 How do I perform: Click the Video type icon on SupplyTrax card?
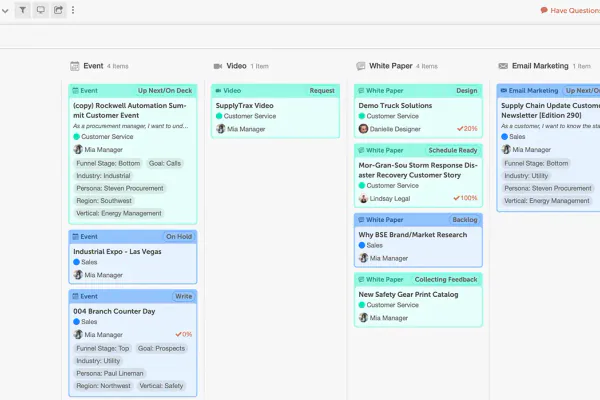point(218,91)
